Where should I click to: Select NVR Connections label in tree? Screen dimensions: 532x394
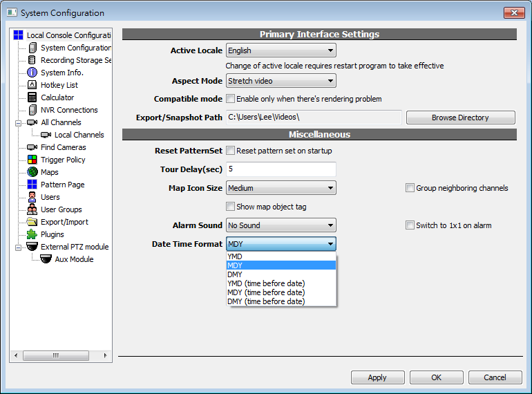(69, 110)
